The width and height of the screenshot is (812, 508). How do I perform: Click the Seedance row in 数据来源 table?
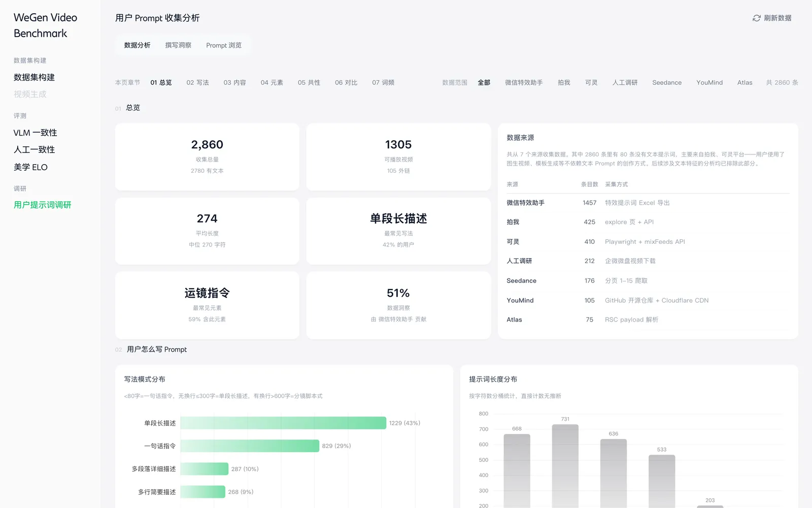pyautogui.click(x=648, y=280)
